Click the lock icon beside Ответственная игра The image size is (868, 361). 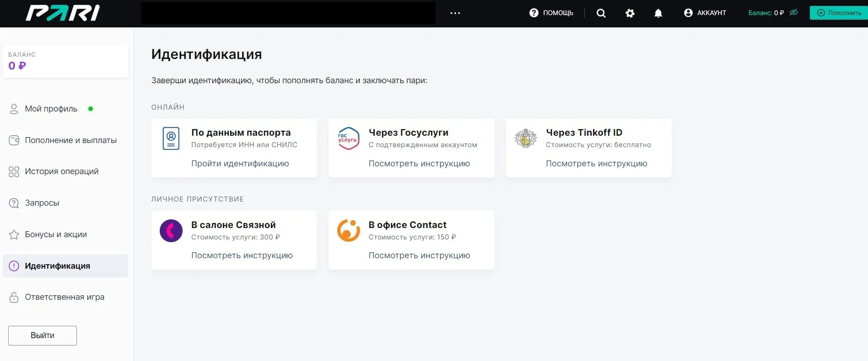(14, 297)
